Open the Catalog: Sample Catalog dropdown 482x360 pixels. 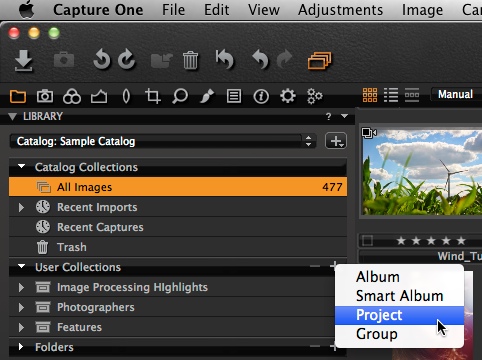(x=163, y=141)
